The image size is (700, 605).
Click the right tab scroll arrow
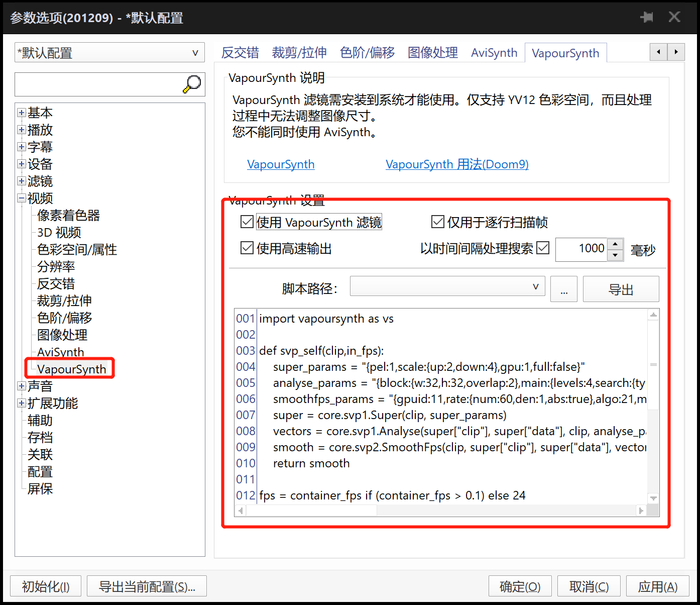(676, 52)
